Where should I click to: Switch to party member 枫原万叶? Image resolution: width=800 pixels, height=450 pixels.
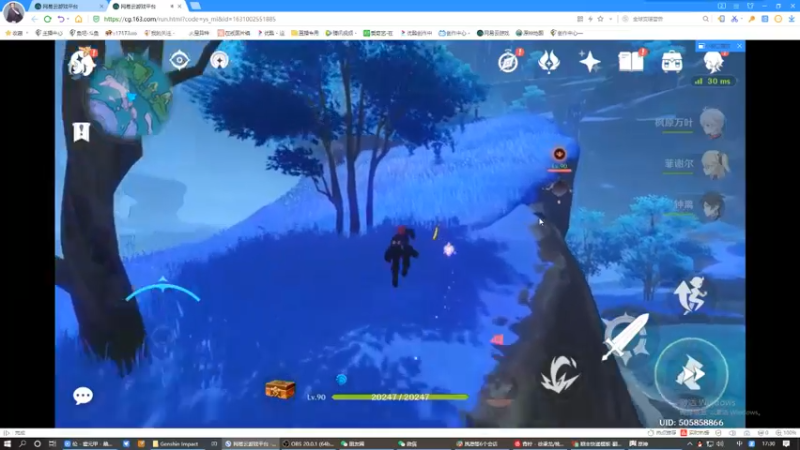tap(690, 123)
